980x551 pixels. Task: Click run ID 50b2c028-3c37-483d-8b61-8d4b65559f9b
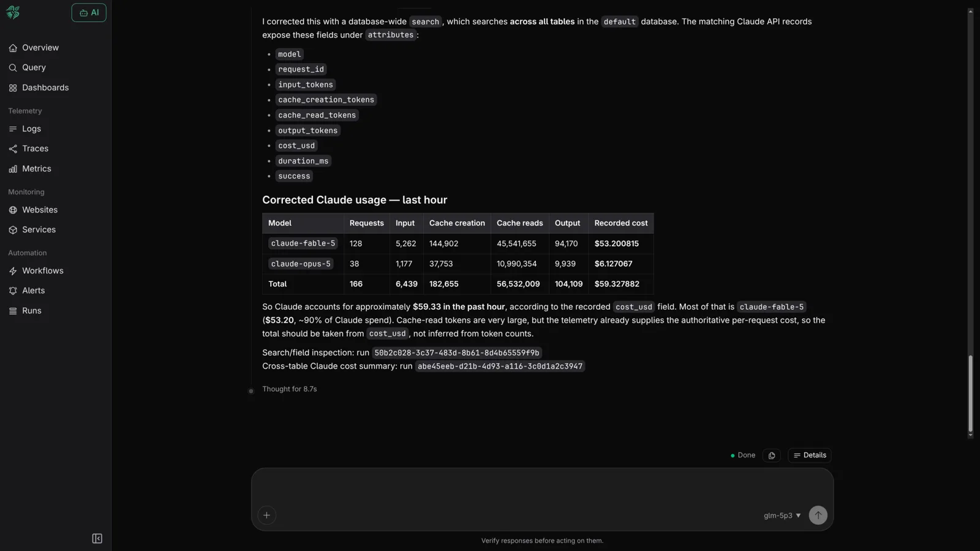tap(457, 353)
